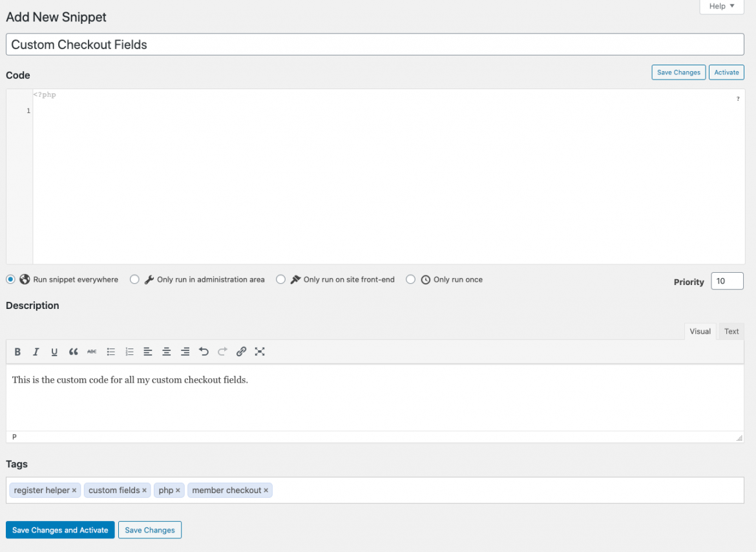Click the Priority number field

(x=727, y=281)
